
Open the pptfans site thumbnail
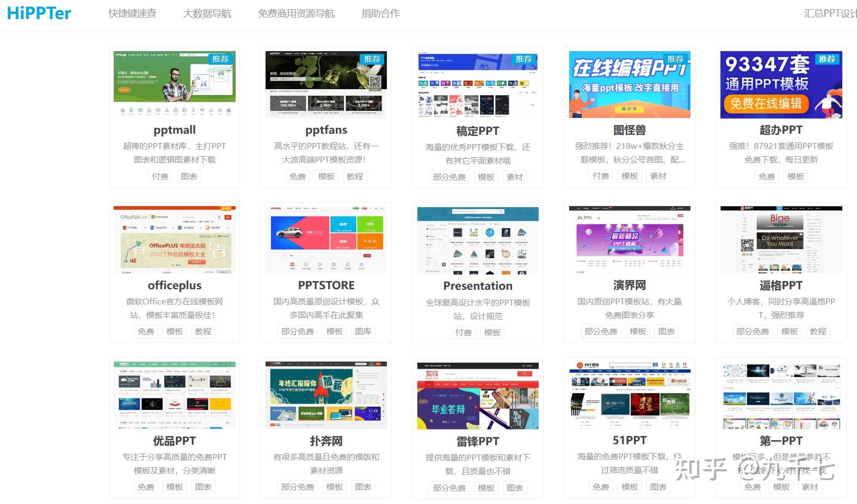coord(326,84)
